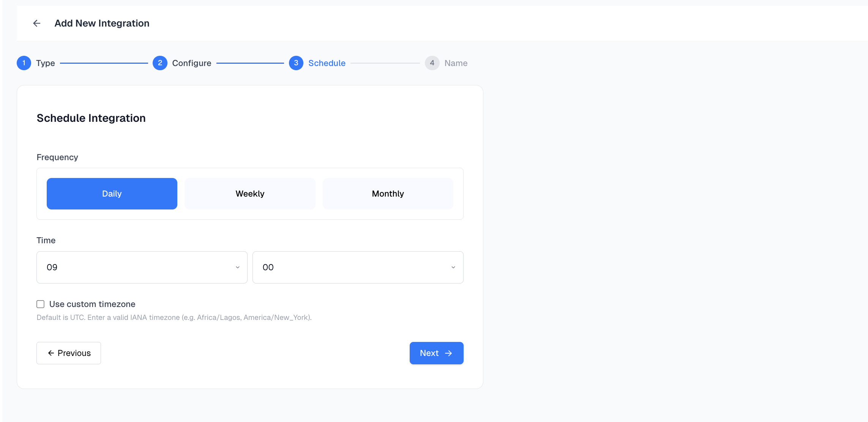The image size is (868, 422).
Task: Click the left arrow inside Previous button
Action: pyautogui.click(x=51, y=353)
